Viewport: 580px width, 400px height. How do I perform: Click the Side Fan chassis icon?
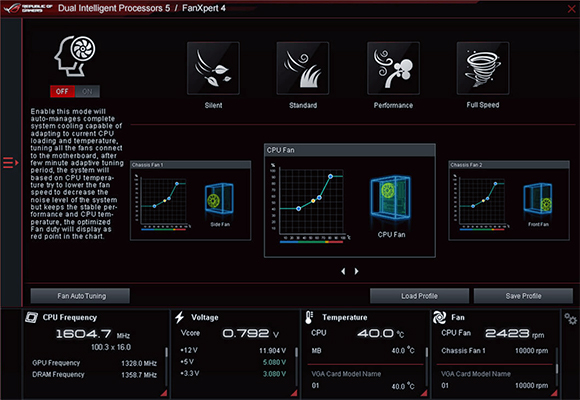(219, 199)
